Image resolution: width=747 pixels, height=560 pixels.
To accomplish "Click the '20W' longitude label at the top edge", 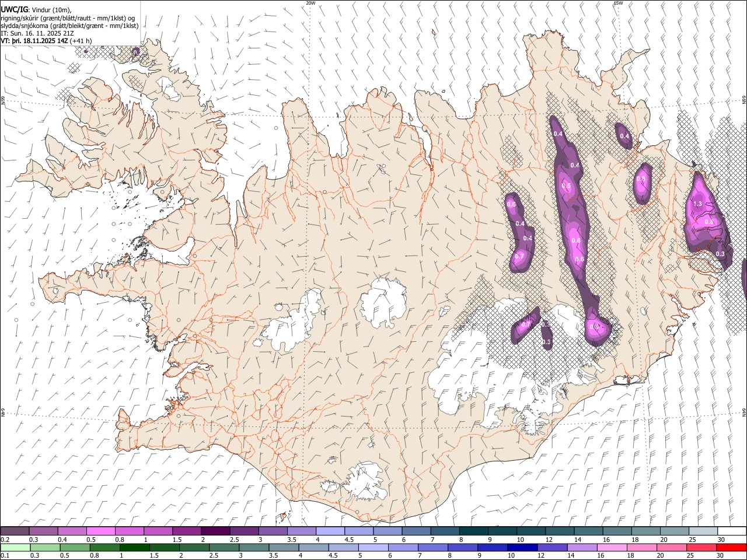I will [310, 3].
